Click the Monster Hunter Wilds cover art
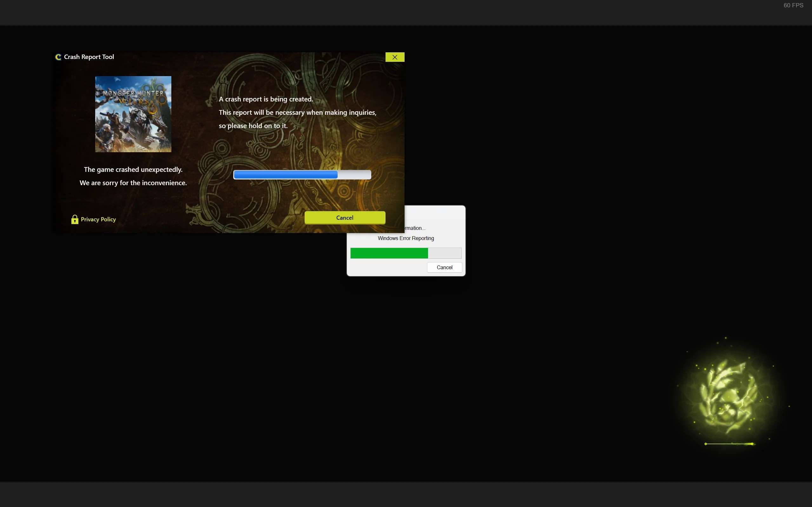Image resolution: width=812 pixels, height=507 pixels. pos(133,114)
